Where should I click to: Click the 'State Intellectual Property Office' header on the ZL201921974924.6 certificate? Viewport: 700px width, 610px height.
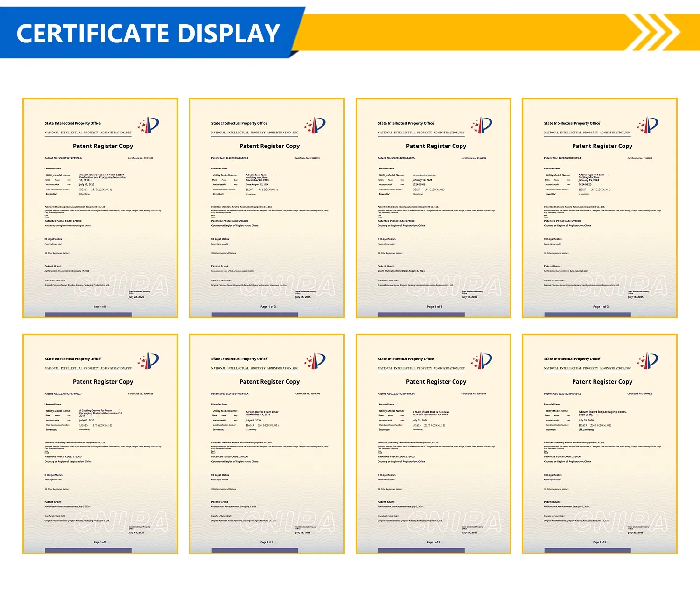[72, 123]
